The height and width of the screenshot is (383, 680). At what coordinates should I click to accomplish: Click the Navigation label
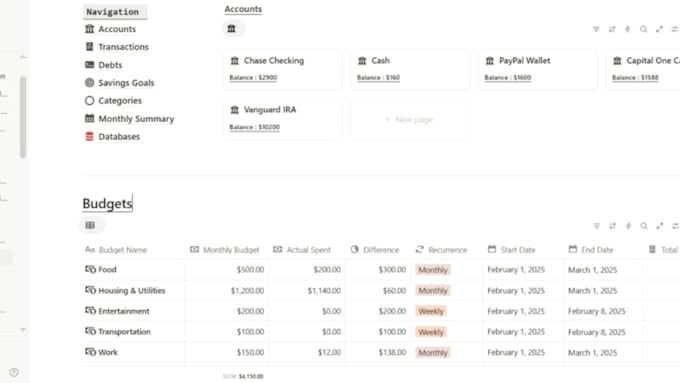point(115,12)
